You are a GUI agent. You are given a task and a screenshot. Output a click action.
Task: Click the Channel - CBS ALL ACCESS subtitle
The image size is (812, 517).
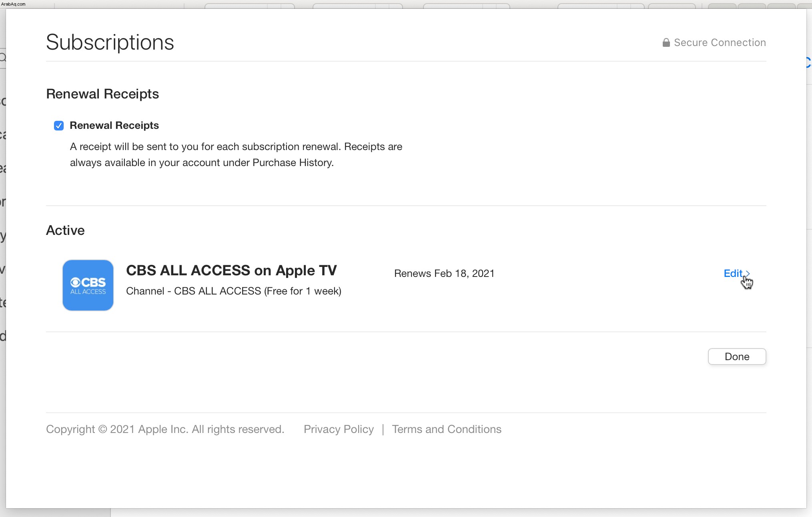pyautogui.click(x=234, y=291)
